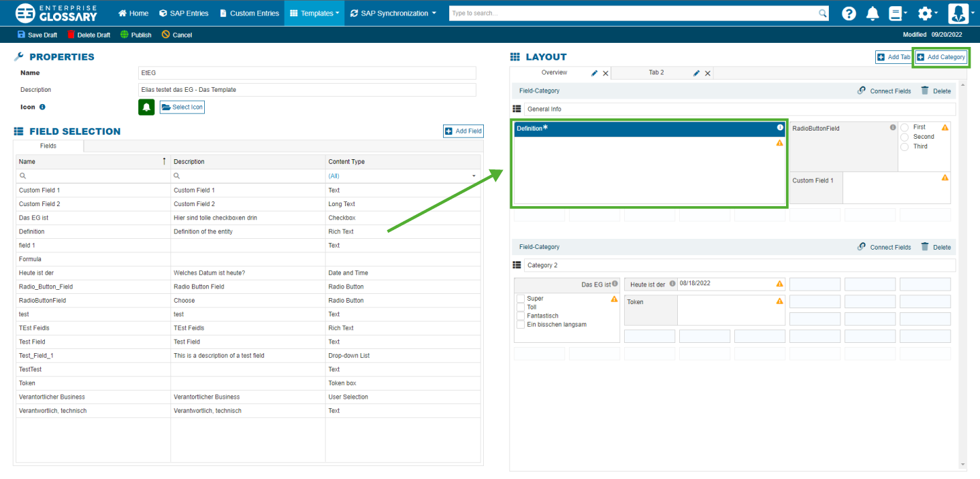
Task: Click info icon next to Icon label
Action: click(x=42, y=107)
